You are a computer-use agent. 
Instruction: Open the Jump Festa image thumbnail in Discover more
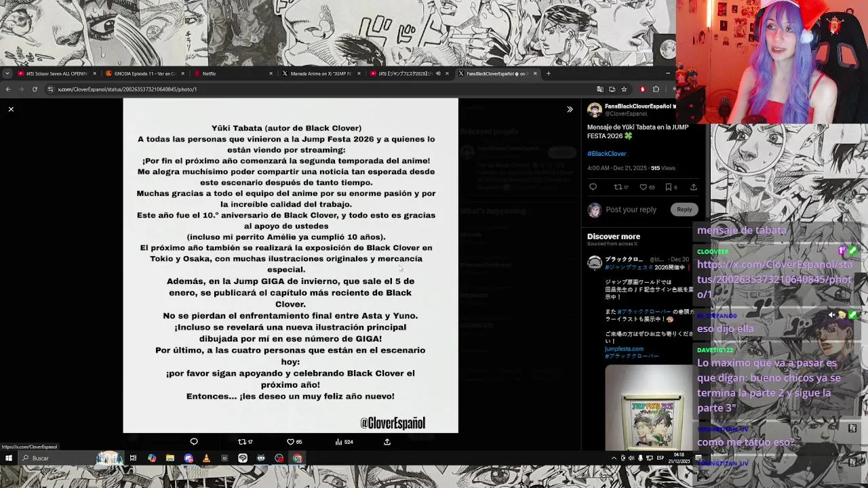[x=648, y=408]
